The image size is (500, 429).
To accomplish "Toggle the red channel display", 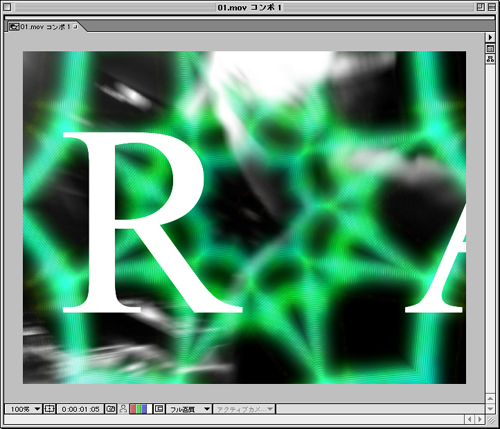I will tap(133, 409).
